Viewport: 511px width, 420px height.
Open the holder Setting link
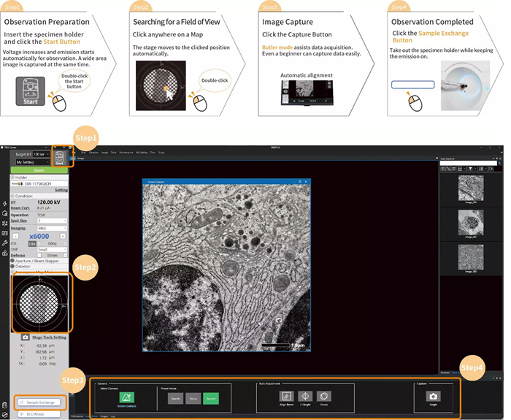coord(61,190)
